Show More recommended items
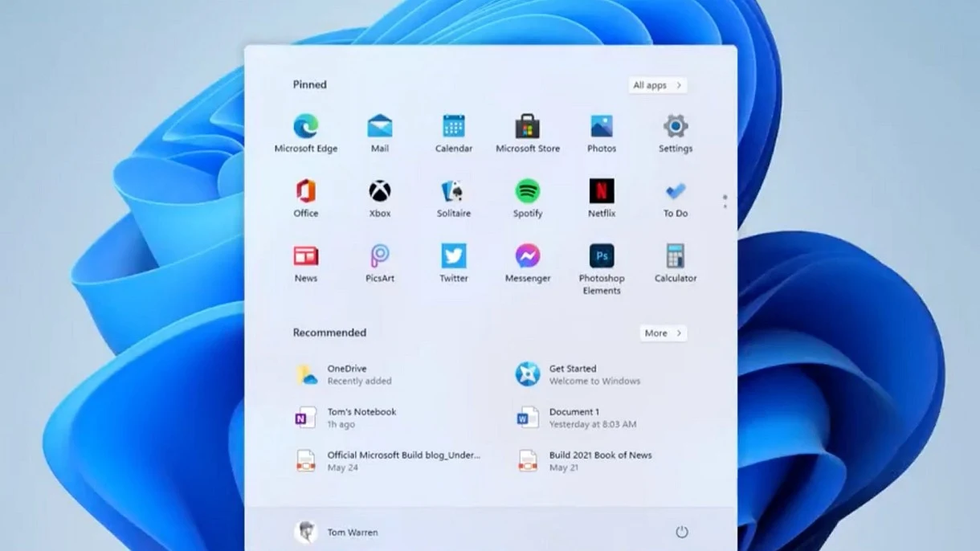980x551 pixels. 663,333
